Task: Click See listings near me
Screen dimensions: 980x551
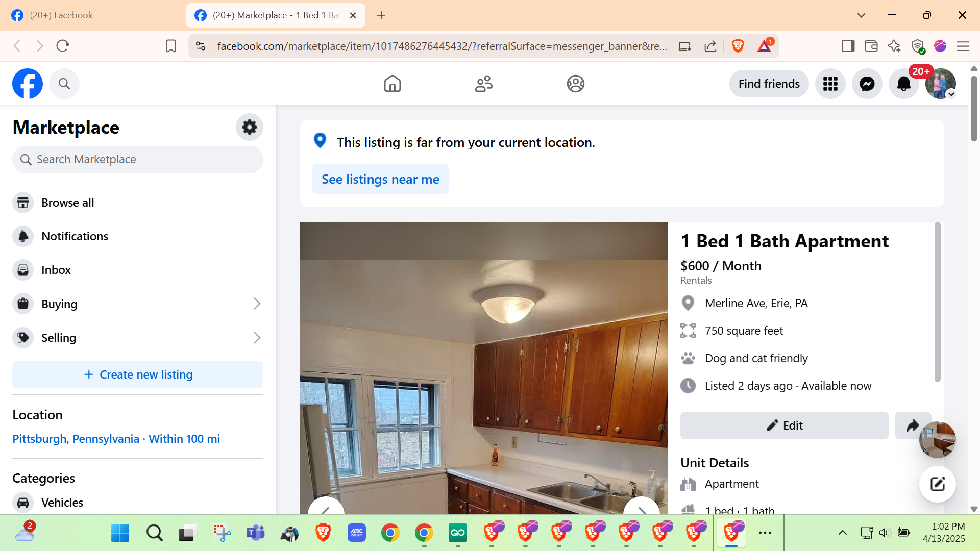Action: 380,179
